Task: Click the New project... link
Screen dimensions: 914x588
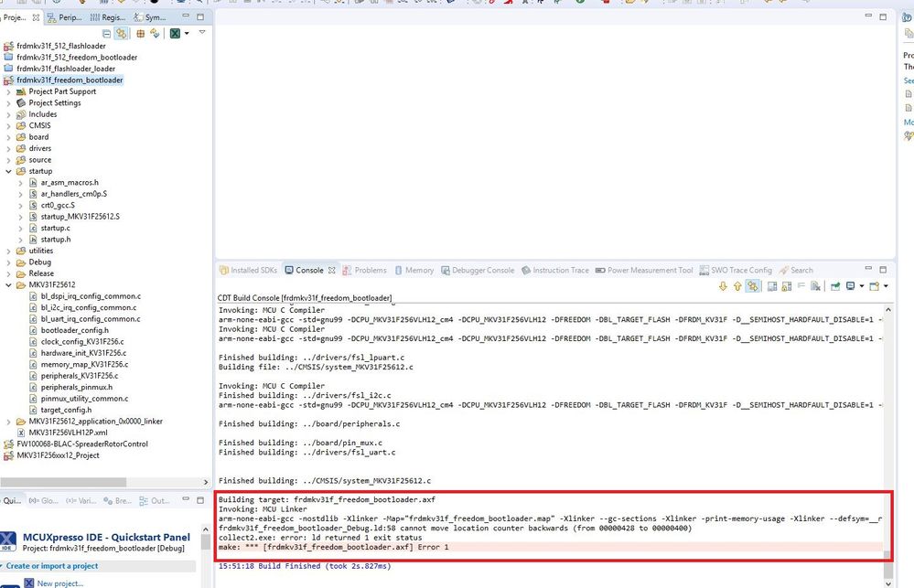Action: pos(60,583)
